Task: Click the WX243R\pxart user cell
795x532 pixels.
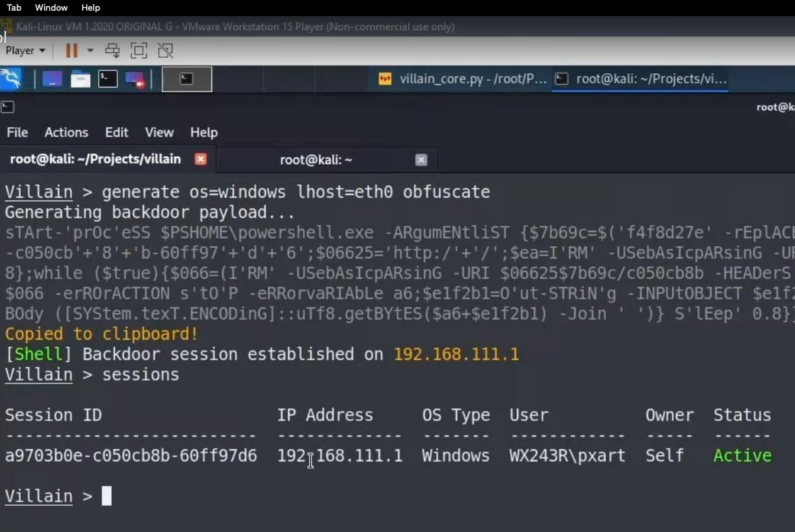Action: click(x=567, y=455)
